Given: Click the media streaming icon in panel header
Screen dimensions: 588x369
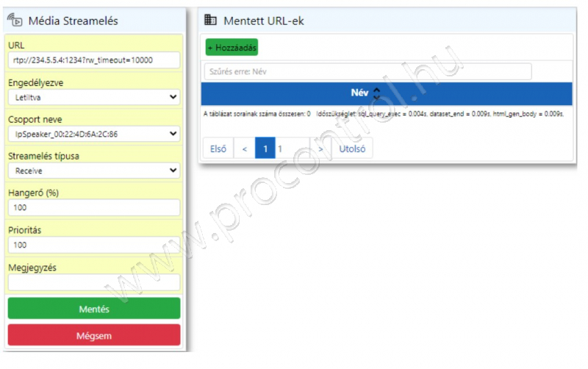Looking at the screenshot, I should 15,21.
